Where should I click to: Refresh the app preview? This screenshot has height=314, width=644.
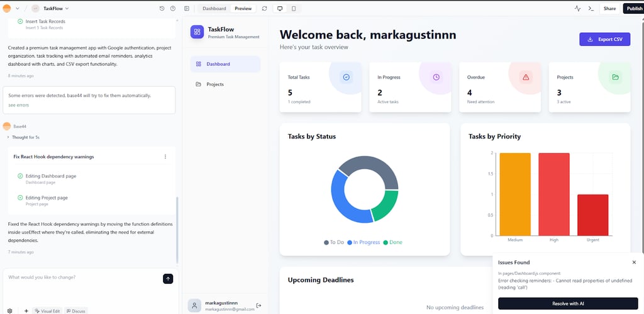coord(265,8)
